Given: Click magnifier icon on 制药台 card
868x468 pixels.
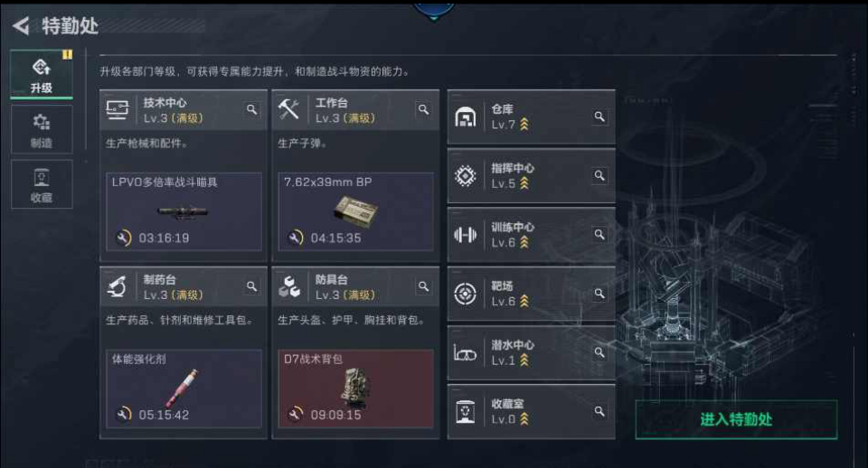Looking at the screenshot, I should (252, 286).
